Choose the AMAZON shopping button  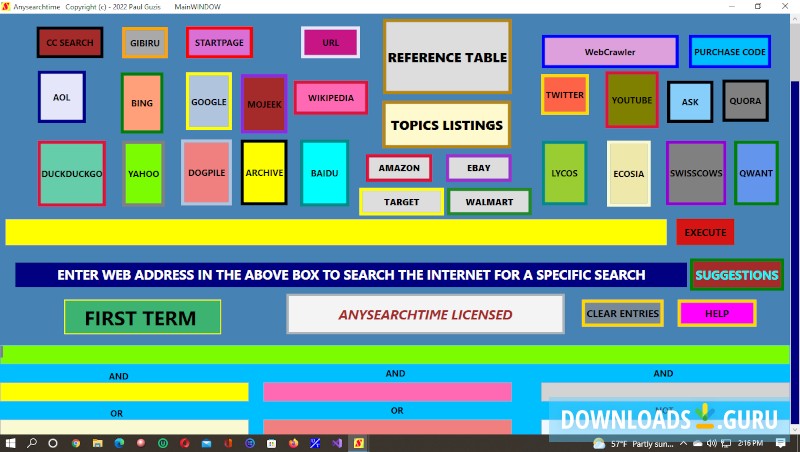pyautogui.click(x=399, y=168)
